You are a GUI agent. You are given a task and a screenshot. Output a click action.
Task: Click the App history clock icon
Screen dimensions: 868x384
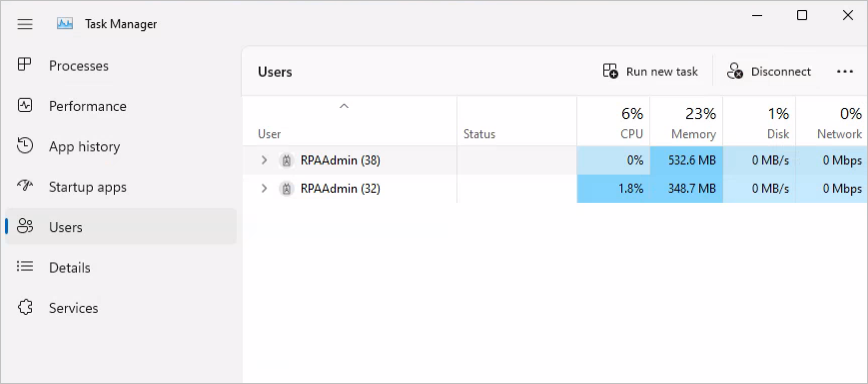(25, 146)
